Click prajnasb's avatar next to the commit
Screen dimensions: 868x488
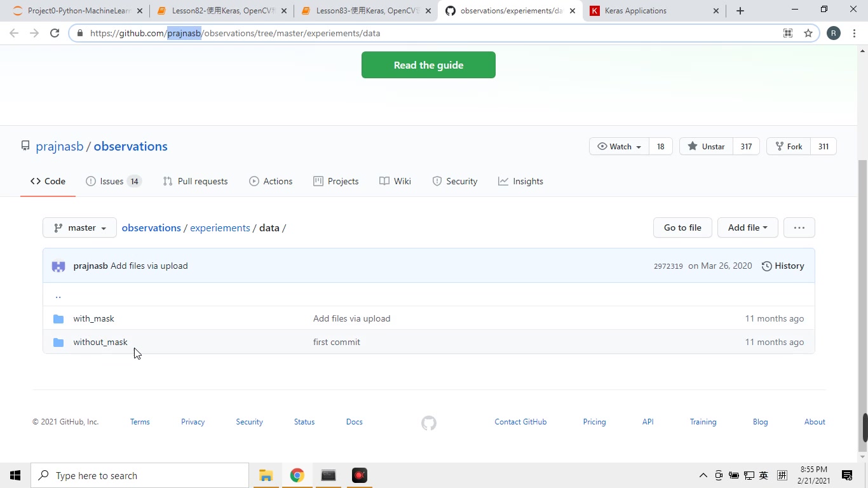click(x=58, y=266)
